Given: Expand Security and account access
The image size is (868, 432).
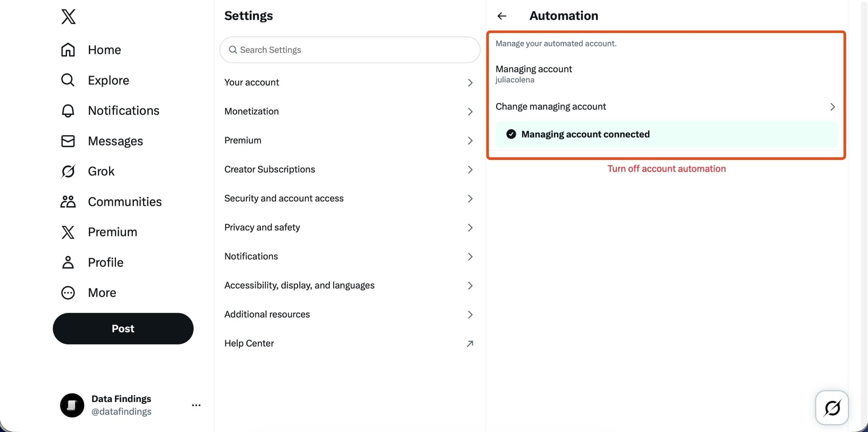Looking at the screenshot, I should click(x=349, y=198).
